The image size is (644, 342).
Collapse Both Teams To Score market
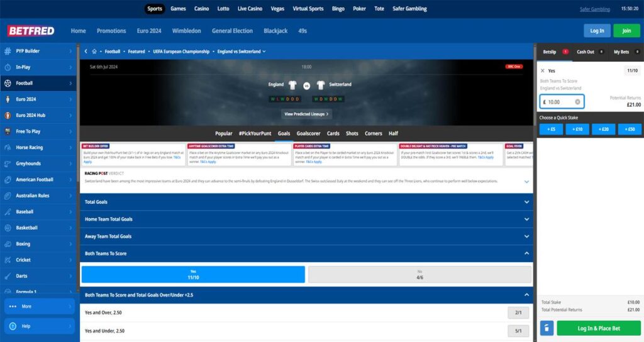[x=306, y=254]
